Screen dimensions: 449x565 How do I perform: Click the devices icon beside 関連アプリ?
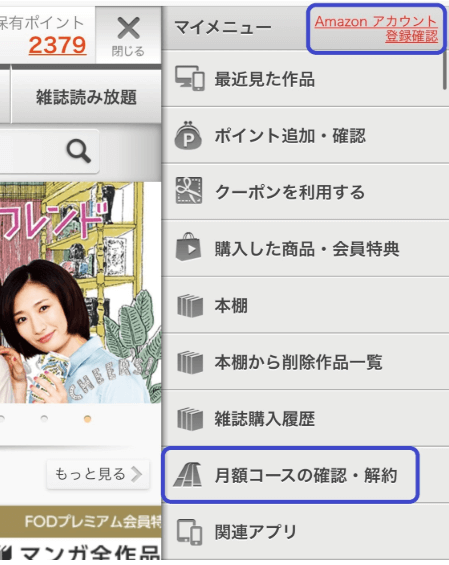(x=189, y=532)
